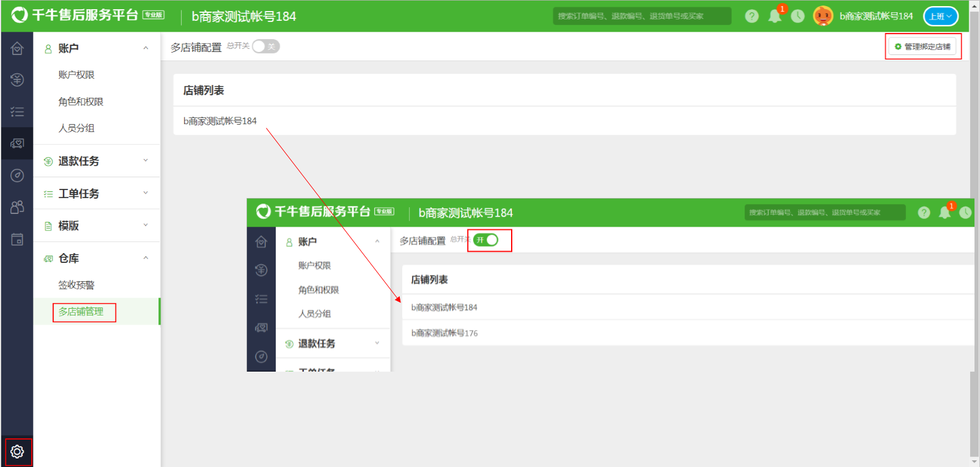Collapse the 仓库 menu section
Viewport: 980px width, 467px height.
[146, 257]
